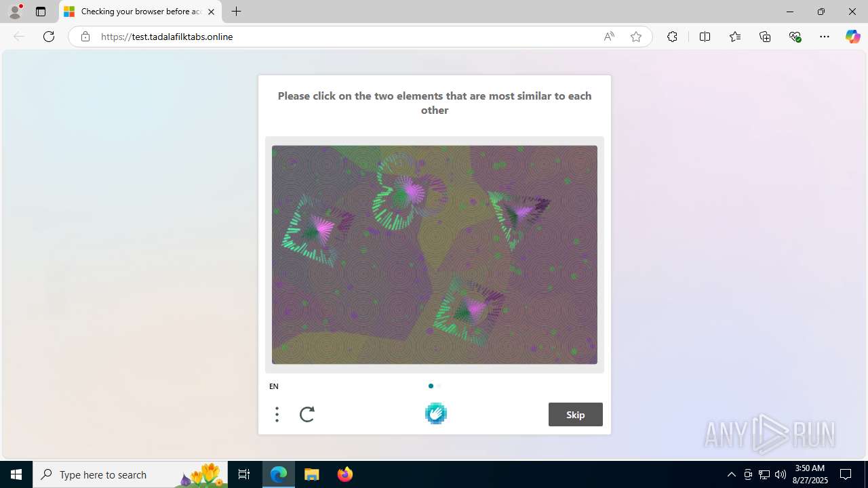Open File Explorer from taskbar
The height and width of the screenshot is (488, 868).
[312, 474]
